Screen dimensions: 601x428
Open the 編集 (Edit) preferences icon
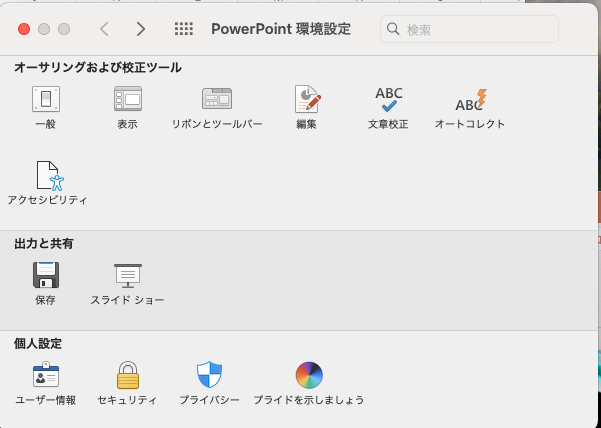point(307,99)
